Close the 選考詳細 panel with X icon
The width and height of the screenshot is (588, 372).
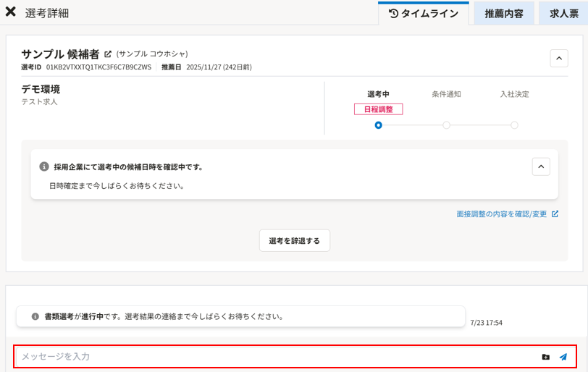[x=10, y=12]
